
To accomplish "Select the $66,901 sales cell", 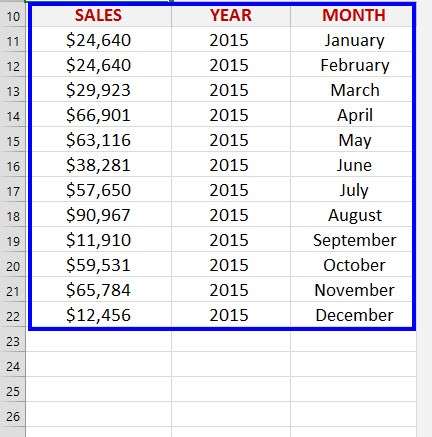I will point(99,115).
